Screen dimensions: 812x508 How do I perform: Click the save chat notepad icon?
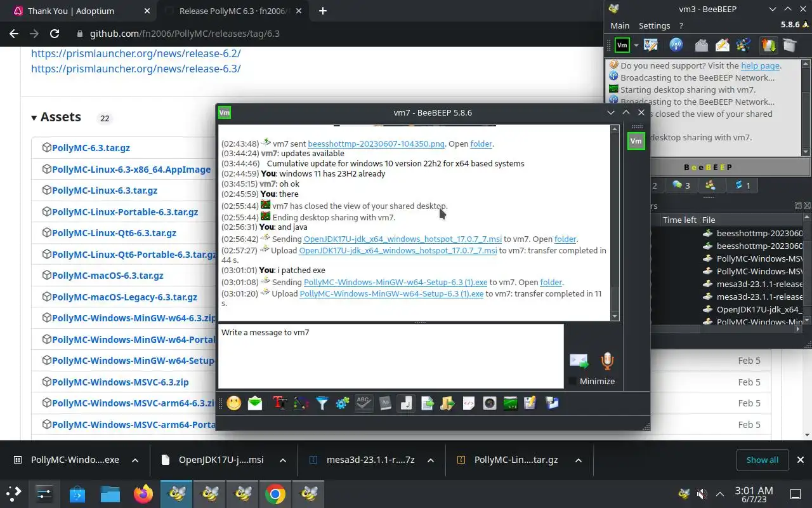click(x=531, y=403)
